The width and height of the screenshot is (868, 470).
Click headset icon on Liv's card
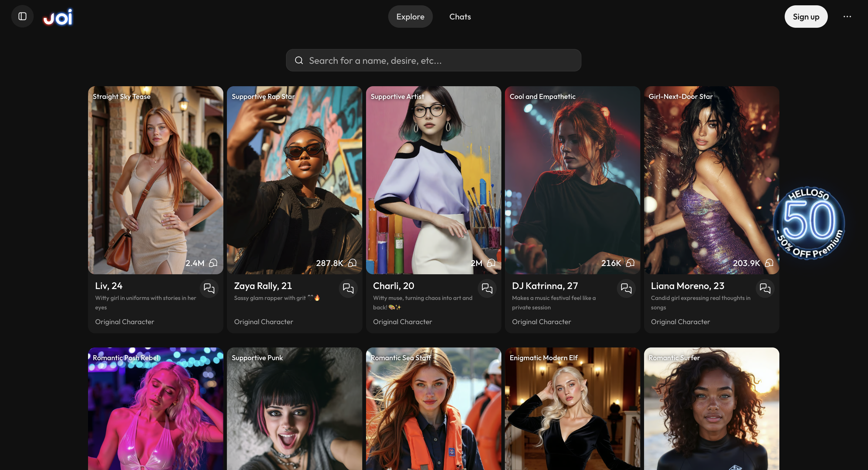click(x=213, y=263)
